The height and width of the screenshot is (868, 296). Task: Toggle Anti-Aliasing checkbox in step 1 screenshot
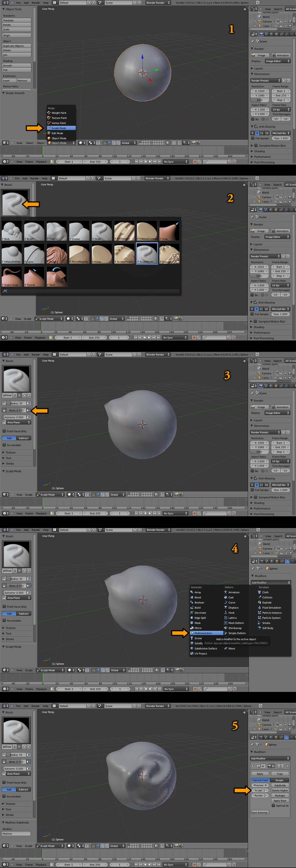(x=256, y=127)
